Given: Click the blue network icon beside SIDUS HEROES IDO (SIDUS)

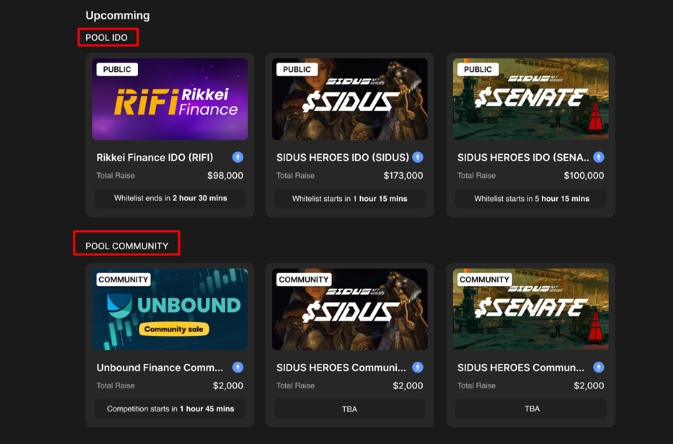Looking at the screenshot, I should tap(418, 157).
